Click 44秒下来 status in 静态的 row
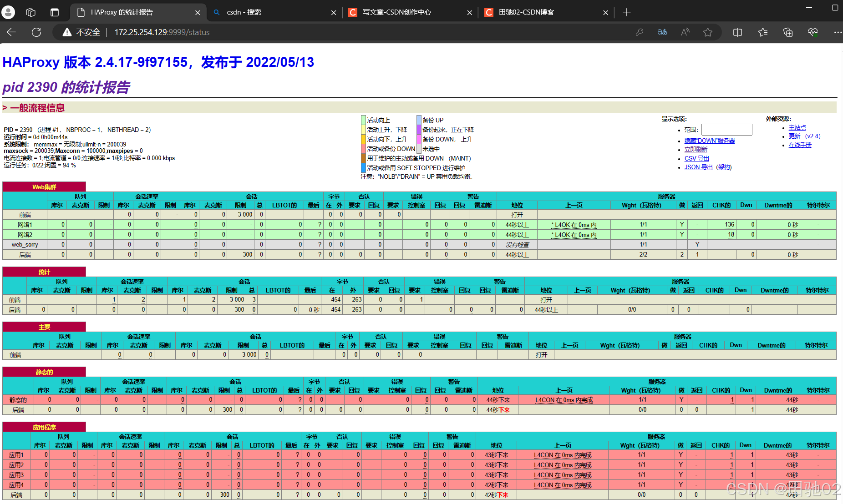The width and height of the screenshot is (843, 504). [498, 400]
